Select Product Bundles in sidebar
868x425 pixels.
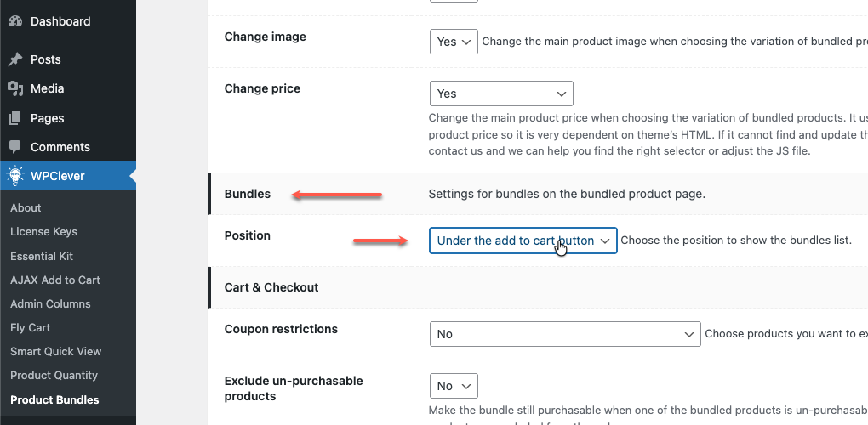pos(54,399)
